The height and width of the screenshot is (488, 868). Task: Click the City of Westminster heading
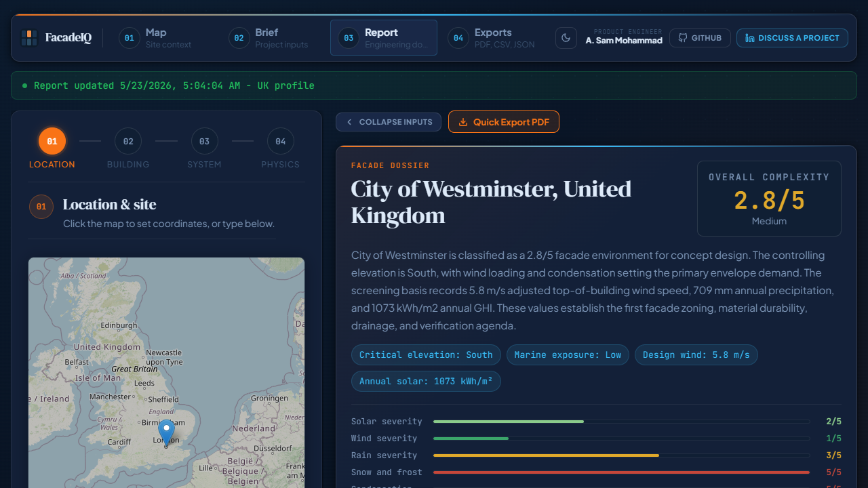click(491, 202)
